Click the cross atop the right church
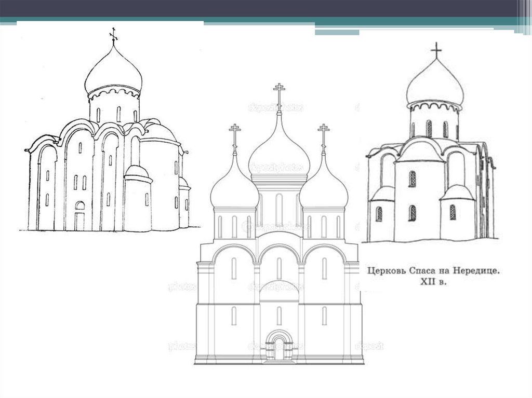 [436, 50]
